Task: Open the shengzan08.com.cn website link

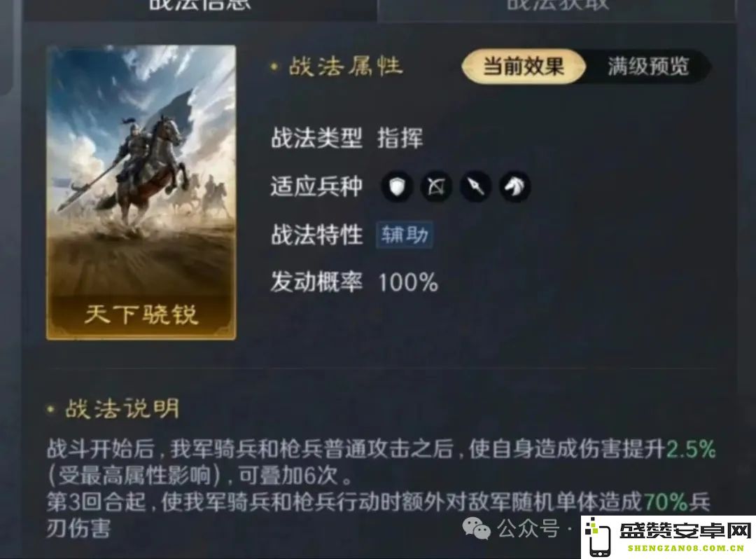Action: (x=685, y=548)
